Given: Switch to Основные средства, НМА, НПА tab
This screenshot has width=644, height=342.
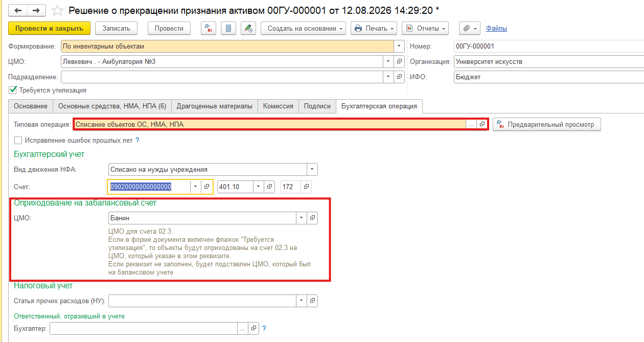Looking at the screenshot, I should [x=112, y=106].
